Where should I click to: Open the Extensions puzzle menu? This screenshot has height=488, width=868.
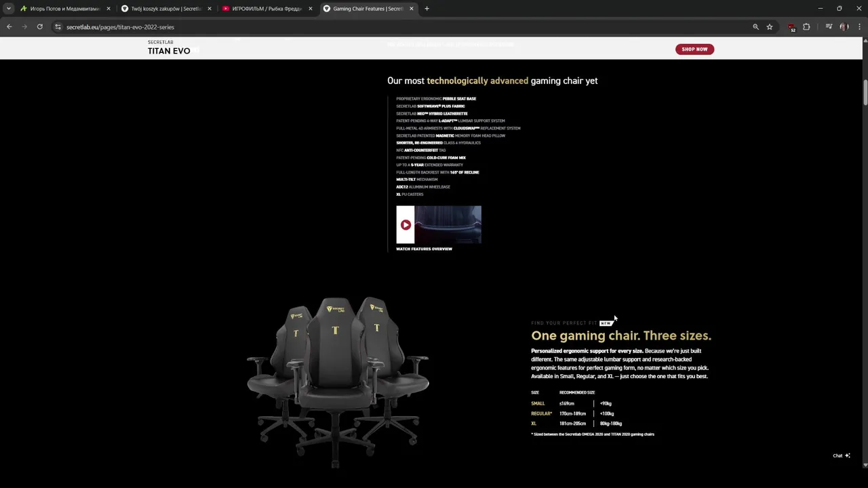[806, 27]
